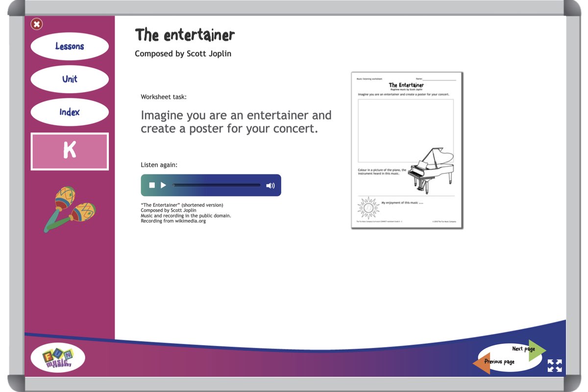Play The Entertainer recording
The height and width of the screenshot is (392, 588).
pos(164,185)
